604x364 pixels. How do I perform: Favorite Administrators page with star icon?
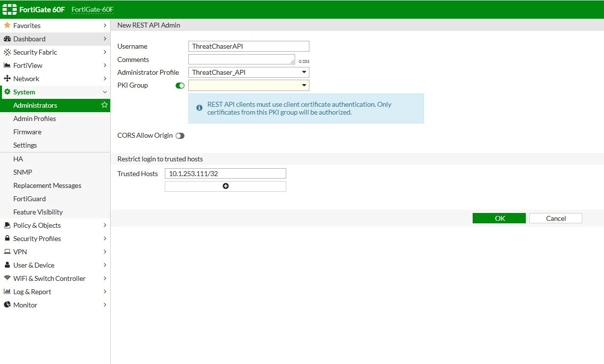[104, 105]
